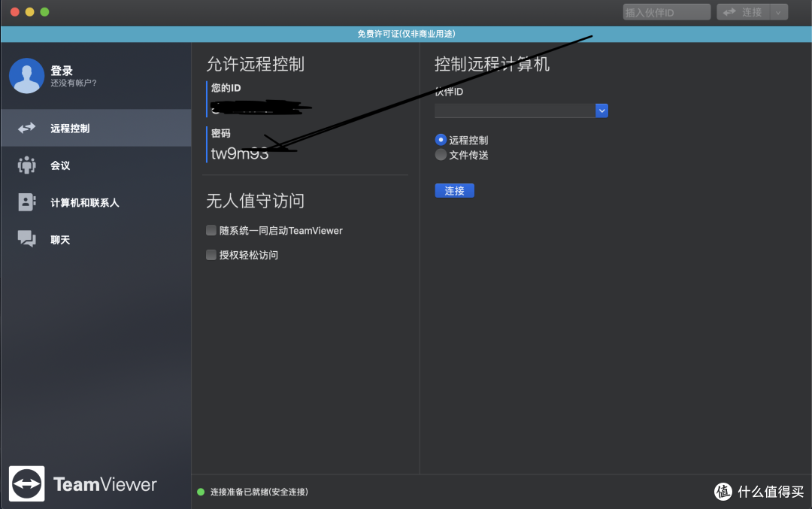Viewport: 812px width, 509px height.
Task: Click the 连接准备已就绪(安全连接) status text
Action: 259,492
